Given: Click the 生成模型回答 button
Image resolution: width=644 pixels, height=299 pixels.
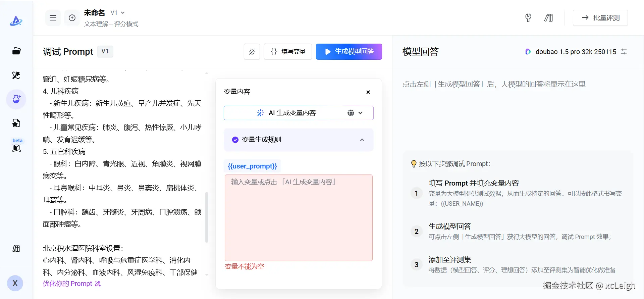Looking at the screenshot, I should tap(349, 52).
